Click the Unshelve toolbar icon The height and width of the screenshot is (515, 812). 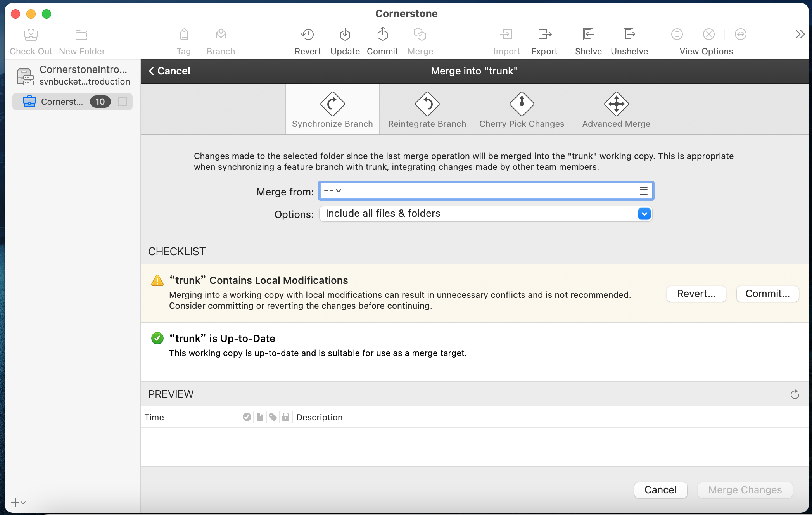[629, 35]
